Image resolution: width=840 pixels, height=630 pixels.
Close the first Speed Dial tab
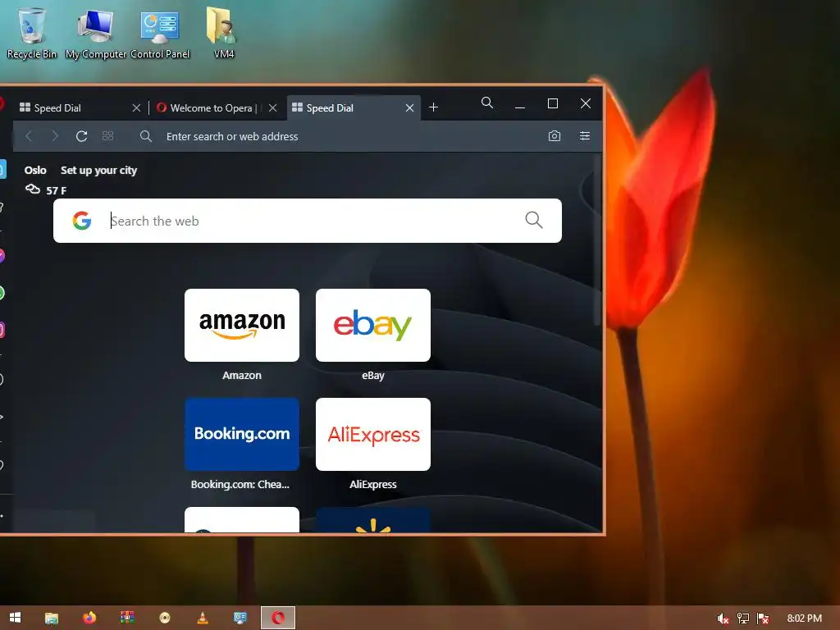137,107
